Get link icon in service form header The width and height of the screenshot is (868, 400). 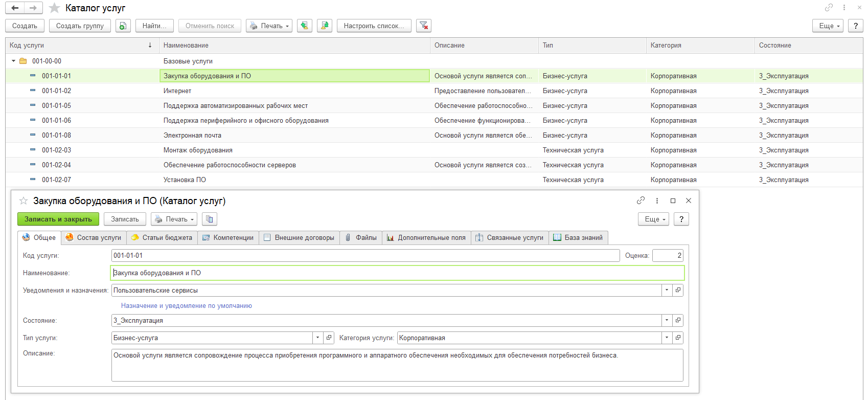pyautogui.click(x=641, y=201)
